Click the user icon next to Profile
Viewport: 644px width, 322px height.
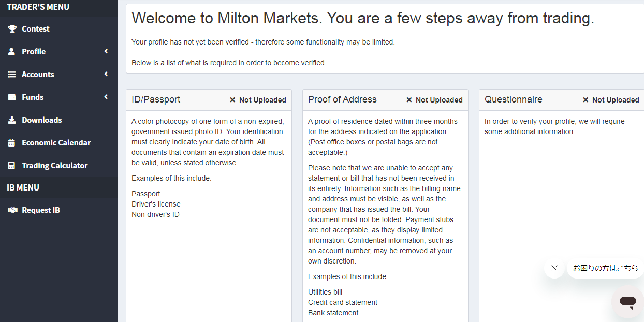tap(12, 52)
